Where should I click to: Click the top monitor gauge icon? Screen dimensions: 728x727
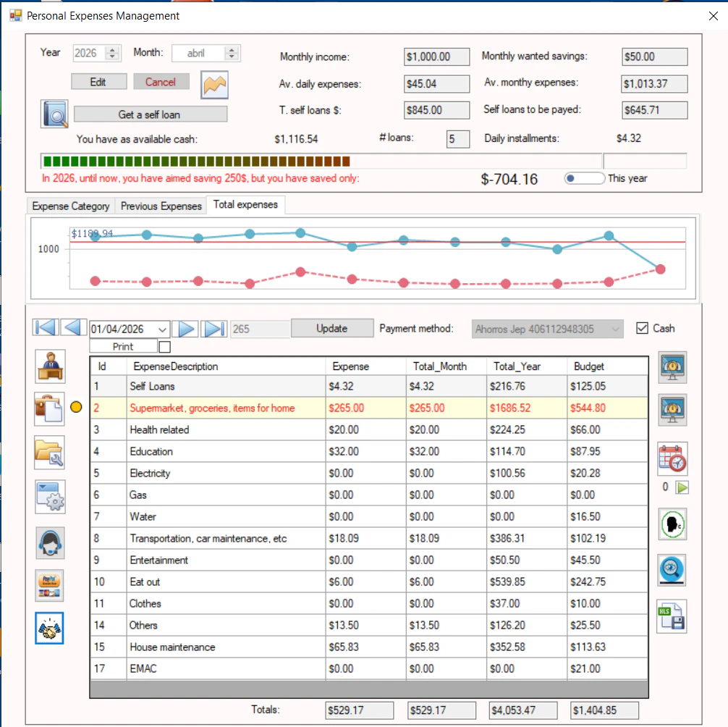point(672,367)
